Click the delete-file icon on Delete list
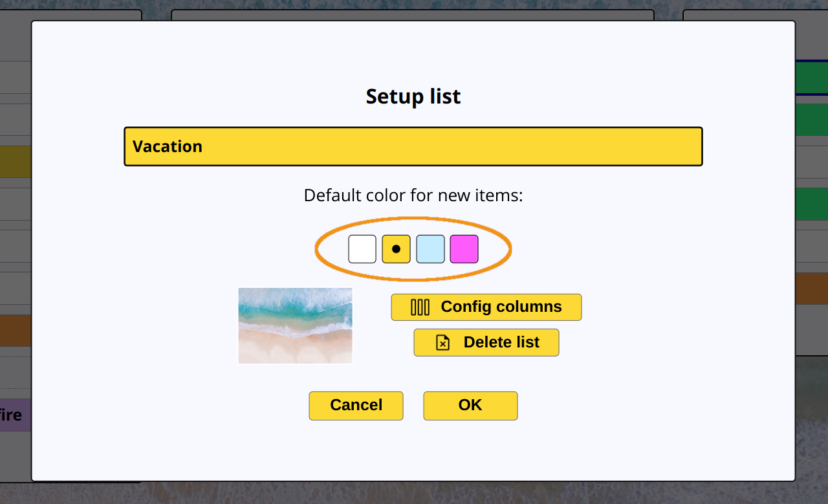The width and height of the screenshot is (828, 504). point(443,342)
